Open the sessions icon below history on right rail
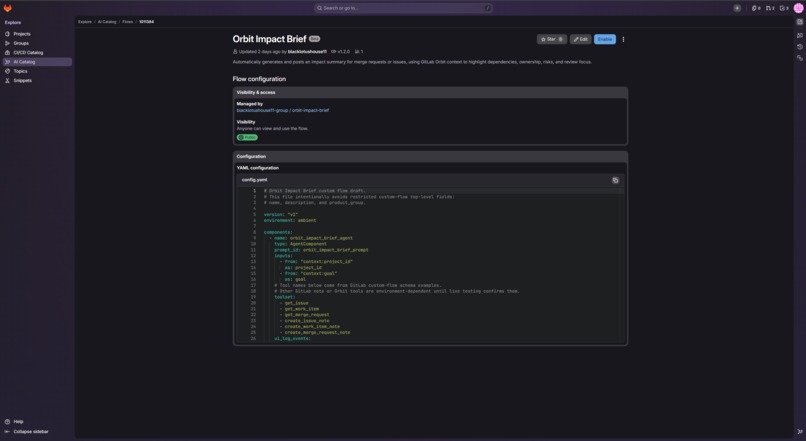The image size is (806, 441). point(800,58)
